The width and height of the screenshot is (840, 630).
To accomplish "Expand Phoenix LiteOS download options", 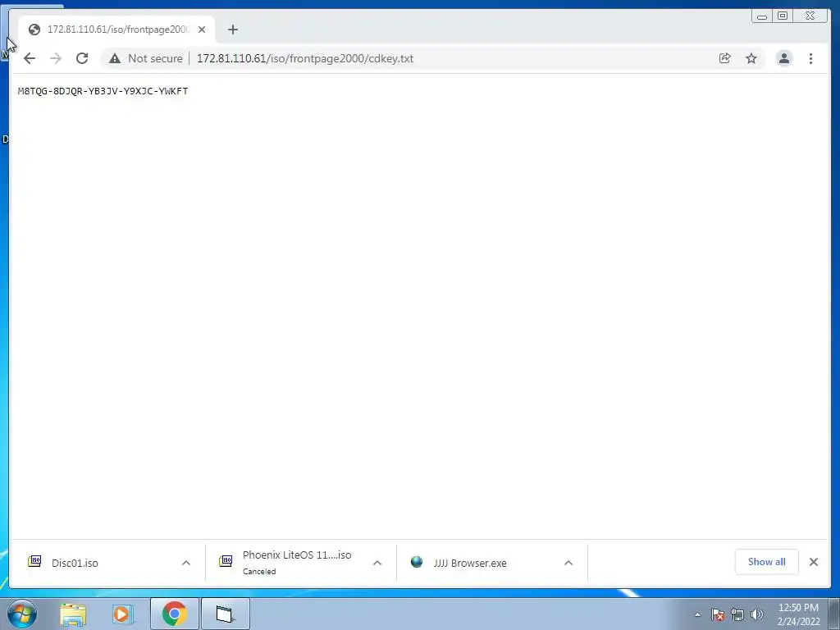I will pos(377,563).
